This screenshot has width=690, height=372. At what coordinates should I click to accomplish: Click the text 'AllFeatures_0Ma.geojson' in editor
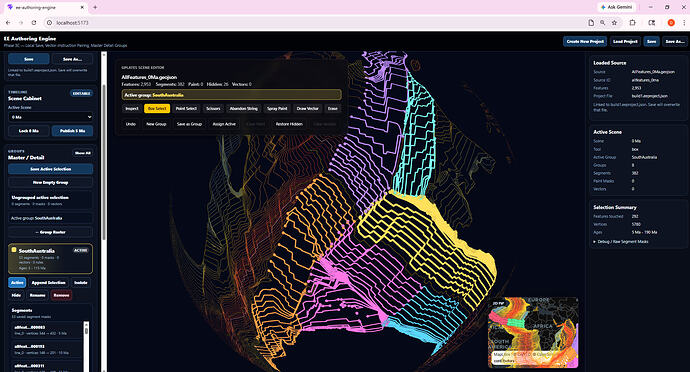149,77
